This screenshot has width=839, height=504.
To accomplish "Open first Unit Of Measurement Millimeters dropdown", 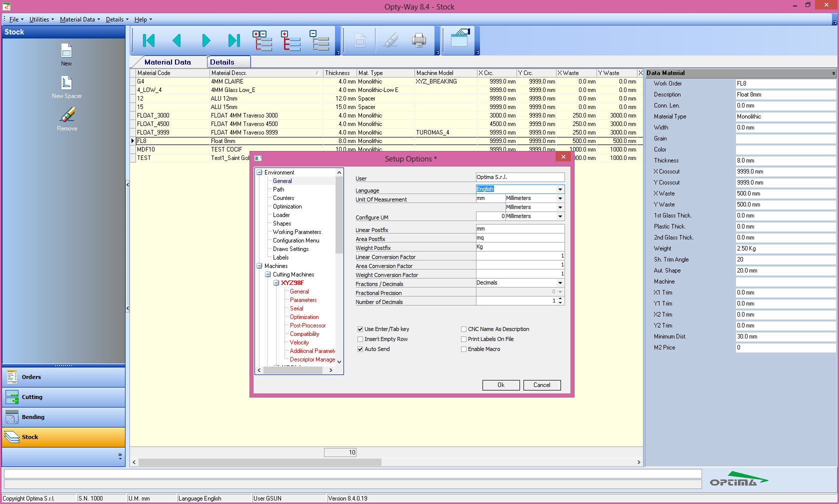I will (x=560, y=198).
